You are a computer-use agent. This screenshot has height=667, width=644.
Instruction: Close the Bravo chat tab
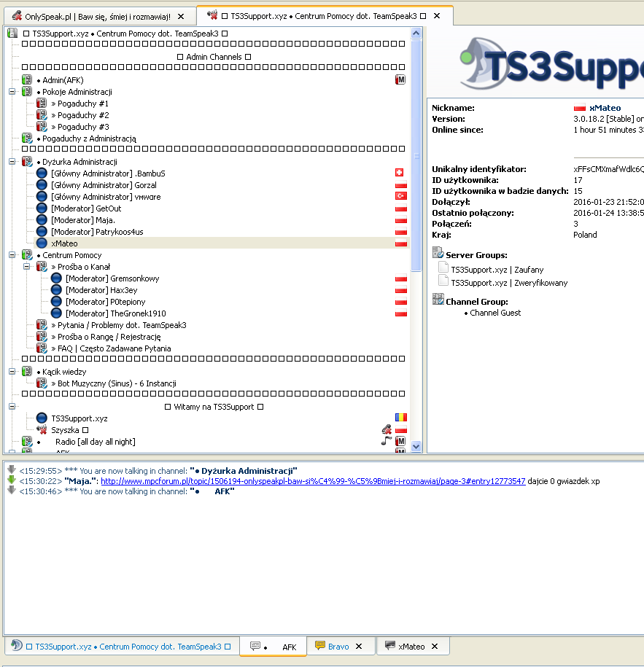tap(359, 647)
